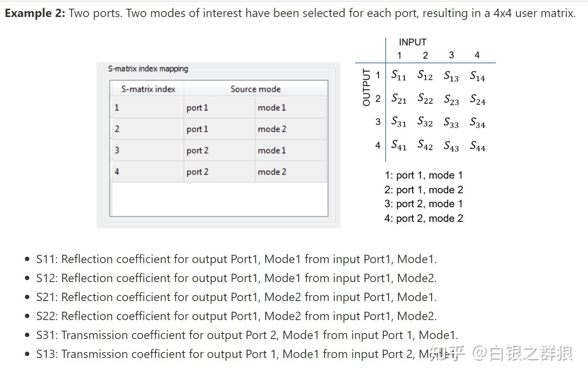Click the mode 2 cell in index 4 row

coord(290,172)
